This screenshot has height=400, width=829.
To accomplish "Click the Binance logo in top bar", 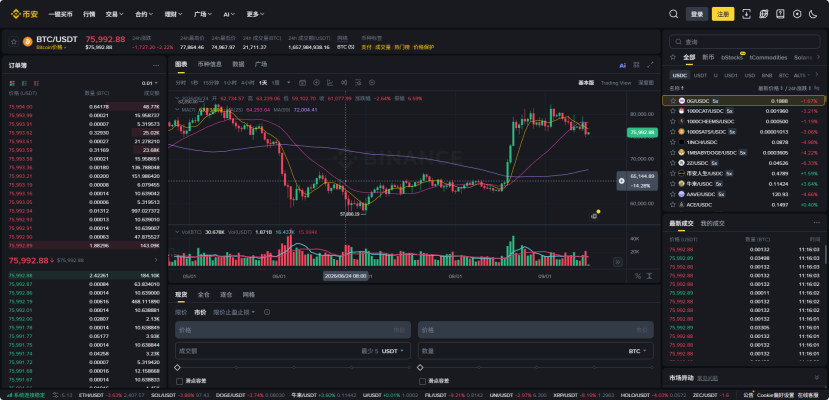I will (x=25, y=14).
